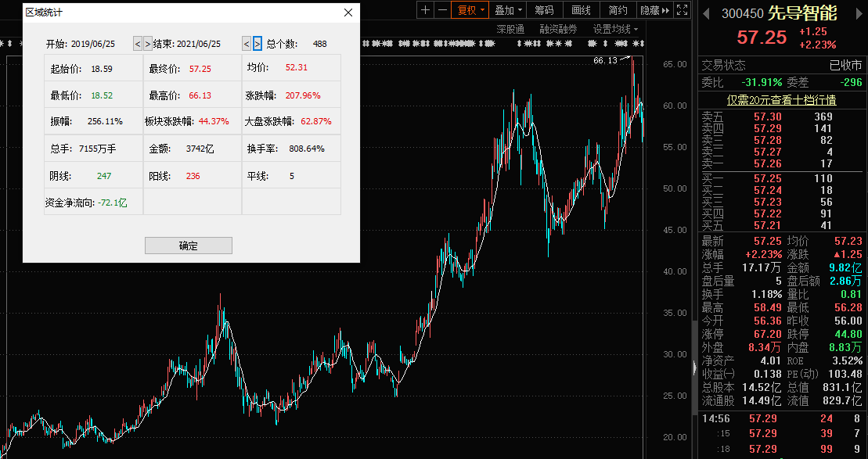
Task: Expand the 隐藏 panel toggle
Action: pyautogui.click(x=654, y=10)
